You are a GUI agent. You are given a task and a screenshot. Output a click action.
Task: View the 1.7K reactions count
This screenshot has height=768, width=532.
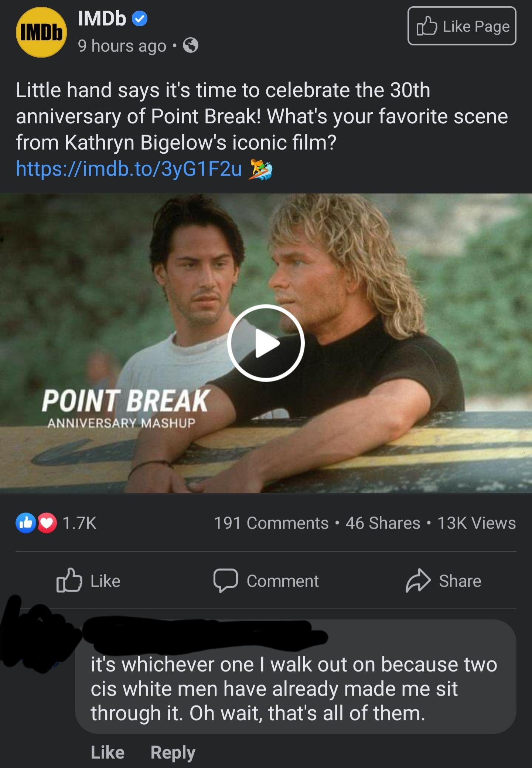[79, 523]
